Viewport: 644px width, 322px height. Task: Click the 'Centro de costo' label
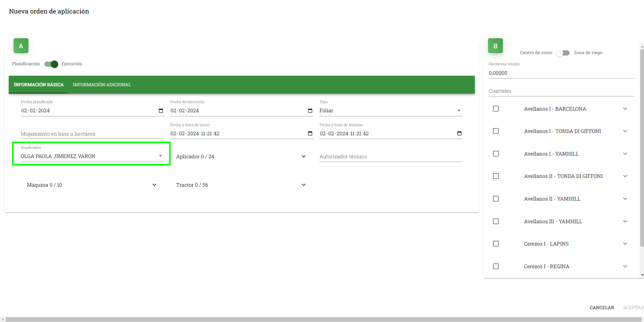[x=536, y=53]
